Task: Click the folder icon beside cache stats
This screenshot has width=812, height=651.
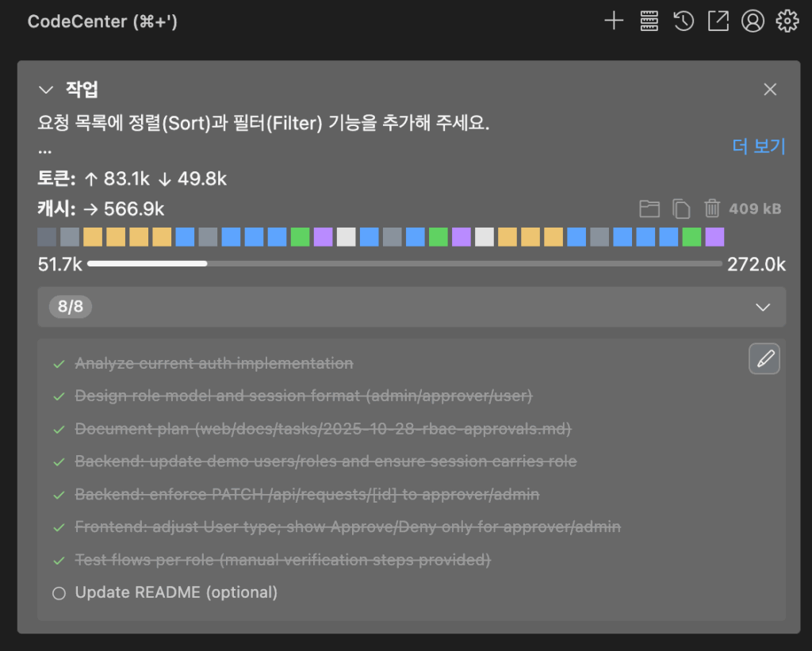Action: pyautogui.click(x=649, y=209)
